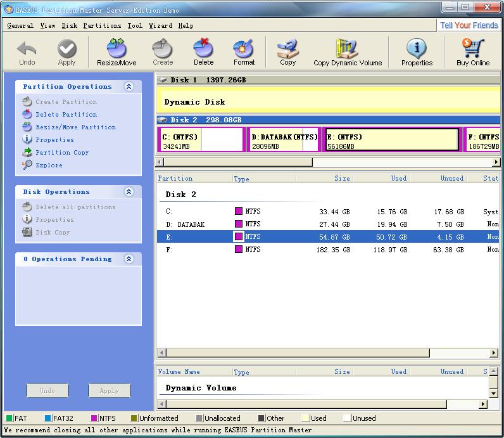Click the disk map horizontal scrollbar
The width and height of the screenshot is (504, 438).
329,162
